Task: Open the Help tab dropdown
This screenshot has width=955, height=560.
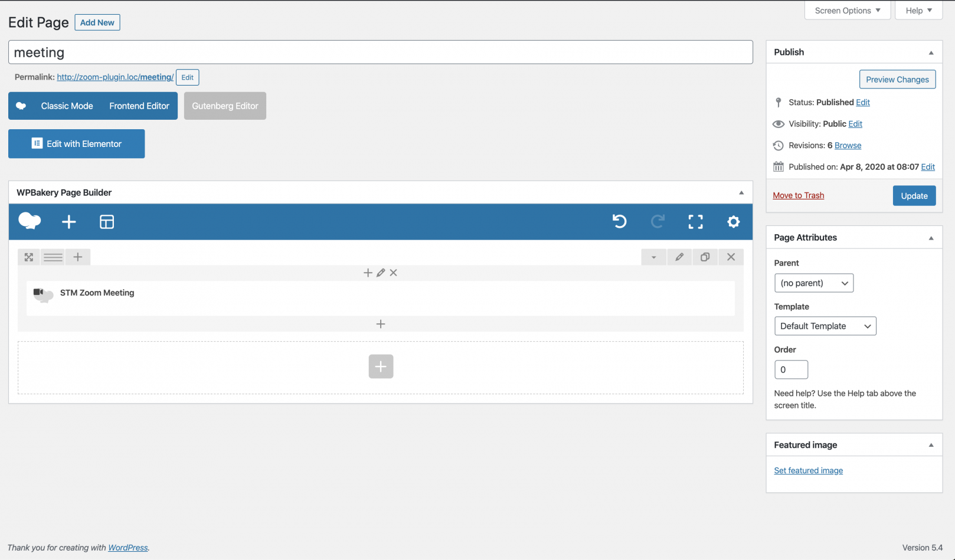Action: (x=919, y=11)
